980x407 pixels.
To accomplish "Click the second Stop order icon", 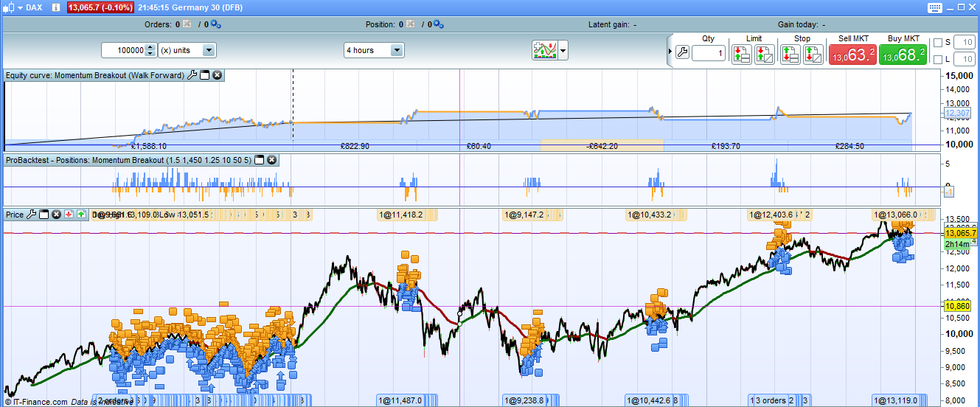I will click(813, 54).
